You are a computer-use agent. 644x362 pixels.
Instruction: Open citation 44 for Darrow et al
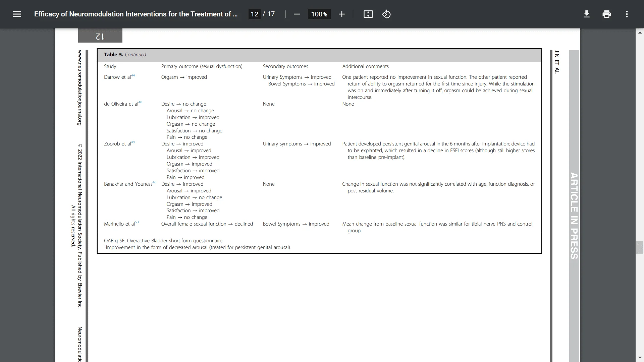coord(133,75)
